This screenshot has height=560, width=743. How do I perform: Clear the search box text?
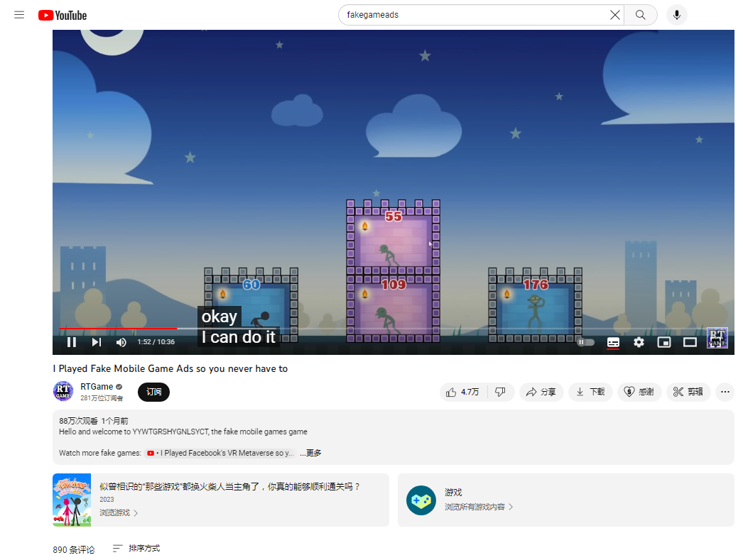[614, 15]
